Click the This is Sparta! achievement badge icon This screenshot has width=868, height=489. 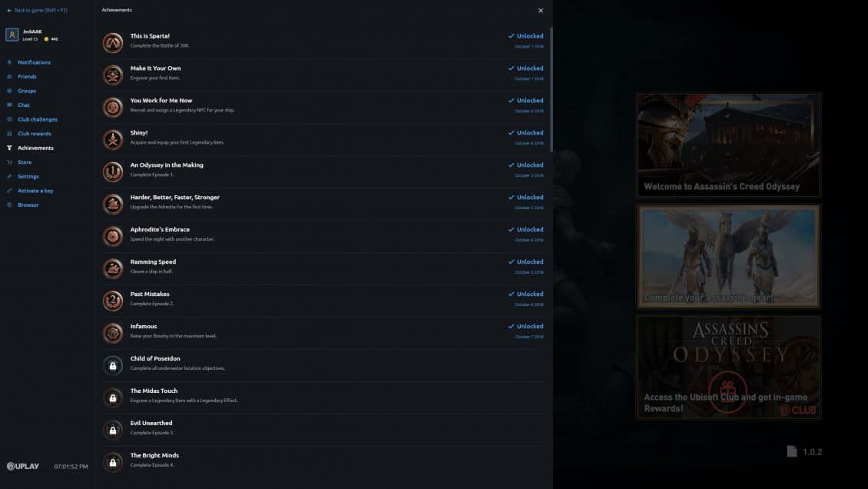point(113,42)
